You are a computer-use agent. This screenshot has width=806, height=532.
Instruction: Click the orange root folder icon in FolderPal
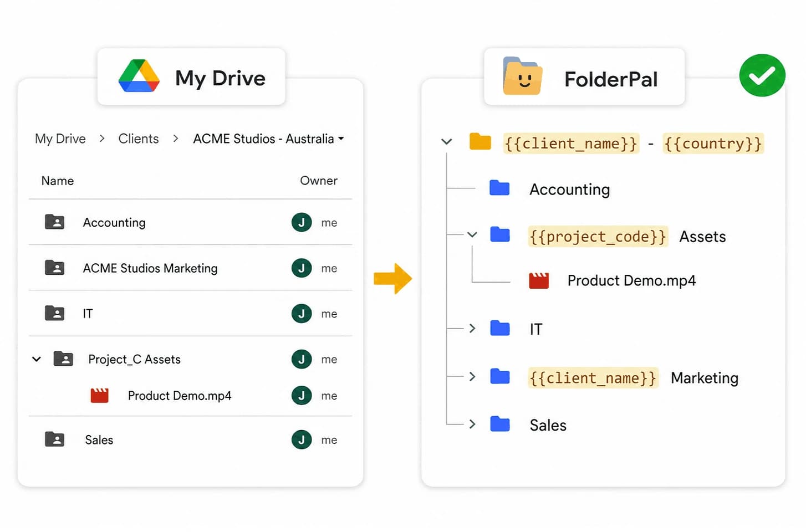(x=480, y=142)
